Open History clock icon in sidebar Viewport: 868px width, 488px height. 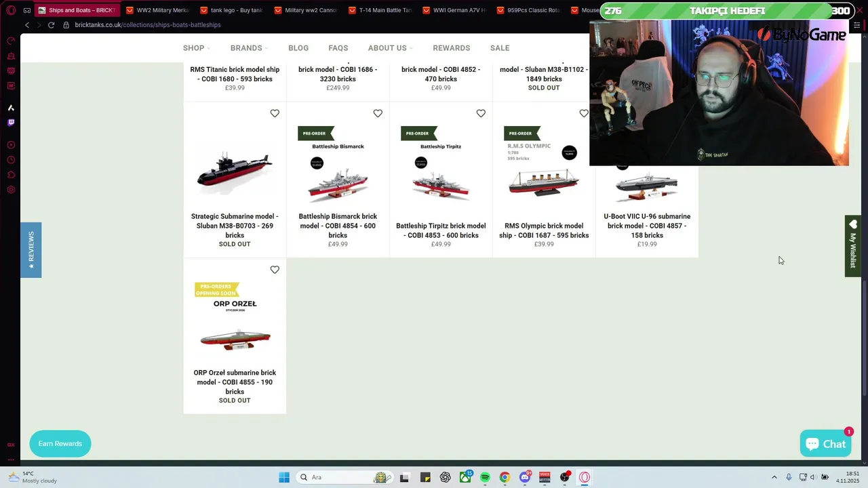tap(11, 160)
